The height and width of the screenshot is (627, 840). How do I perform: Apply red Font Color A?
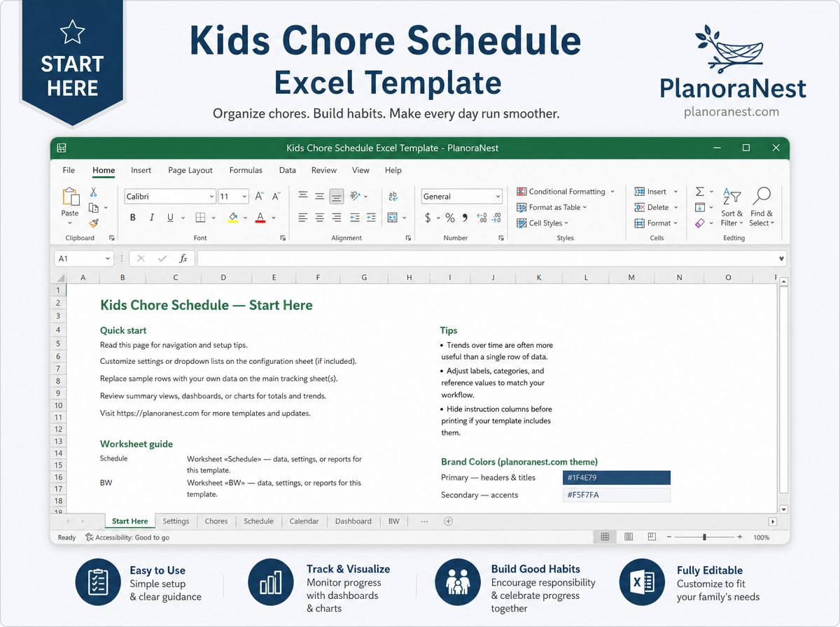tap(260, 218)
